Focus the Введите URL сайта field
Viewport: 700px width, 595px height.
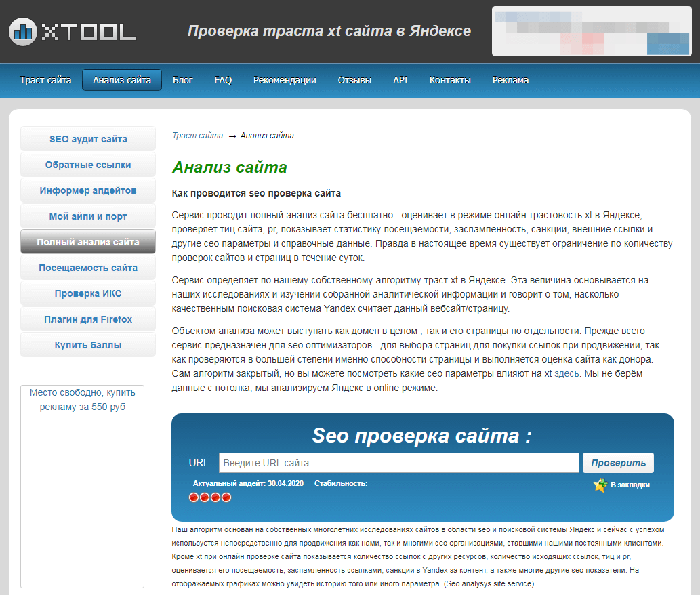(x=398, y=463)
